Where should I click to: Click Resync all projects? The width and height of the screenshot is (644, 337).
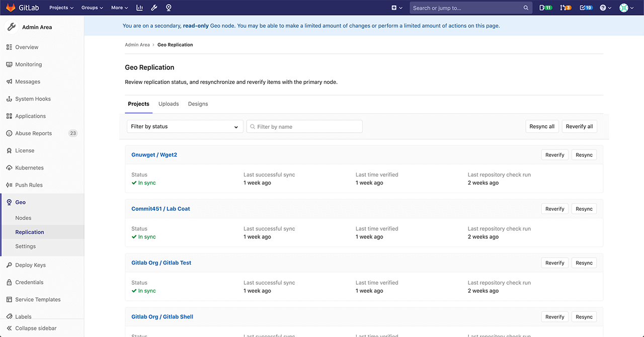coord(542,127)
